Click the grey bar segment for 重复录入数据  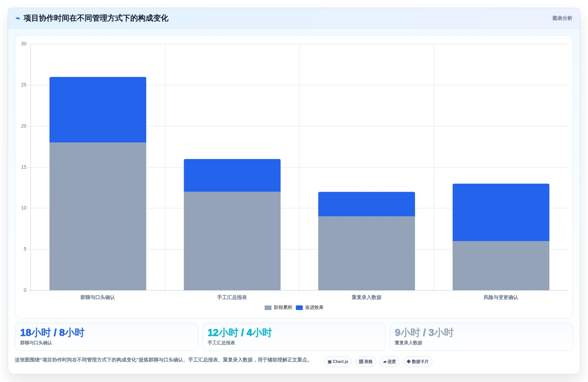367,253
